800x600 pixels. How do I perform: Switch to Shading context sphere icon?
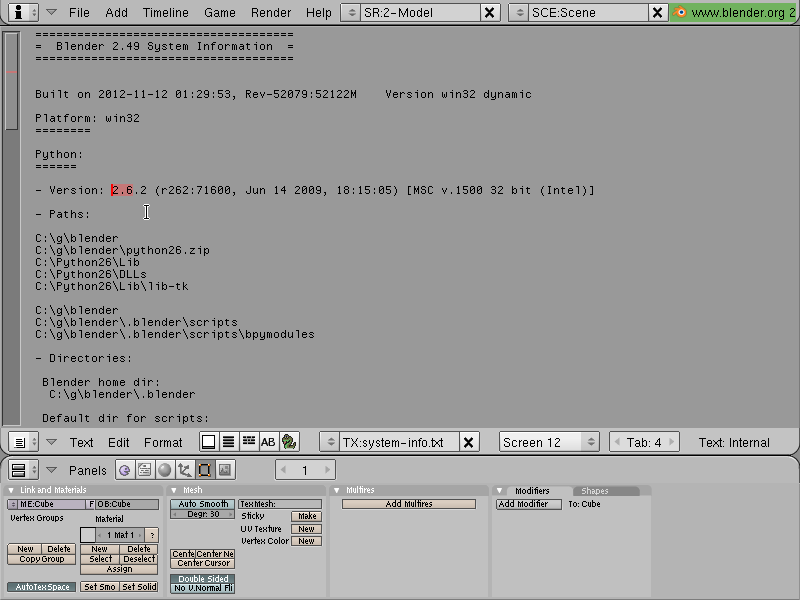click(164, 470)
